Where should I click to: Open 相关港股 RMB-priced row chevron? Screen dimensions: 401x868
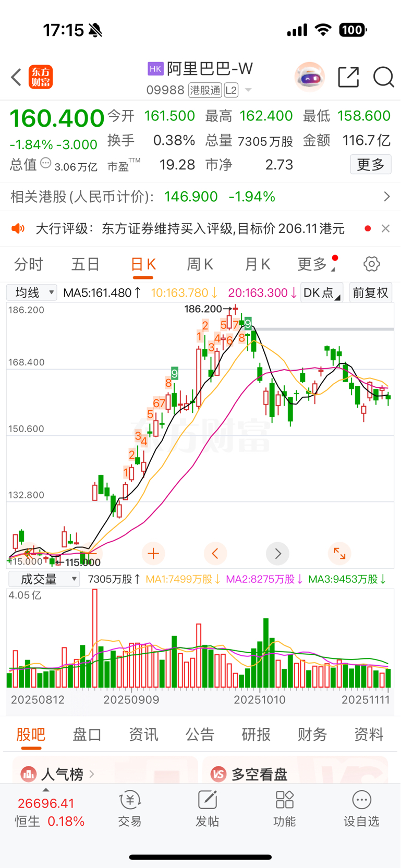386,197
